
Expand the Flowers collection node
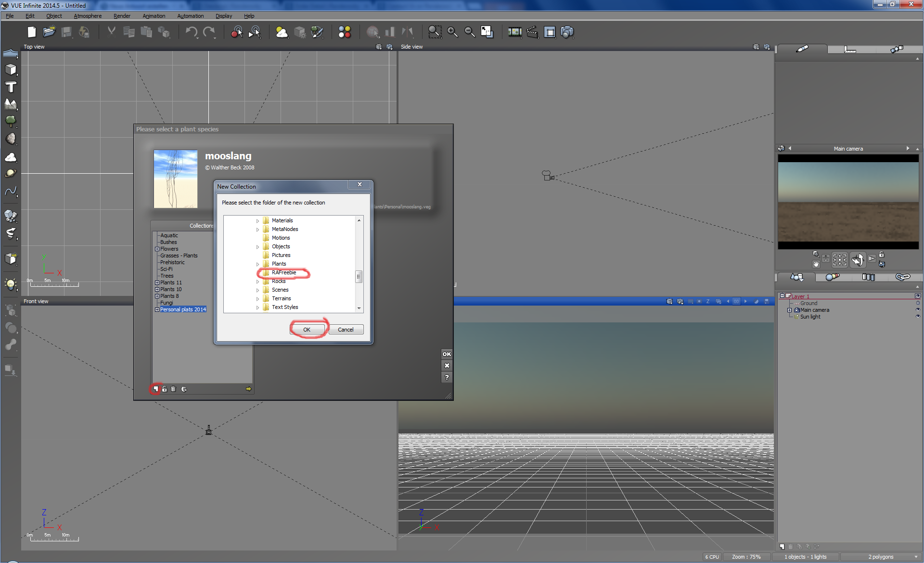point(157,249)
